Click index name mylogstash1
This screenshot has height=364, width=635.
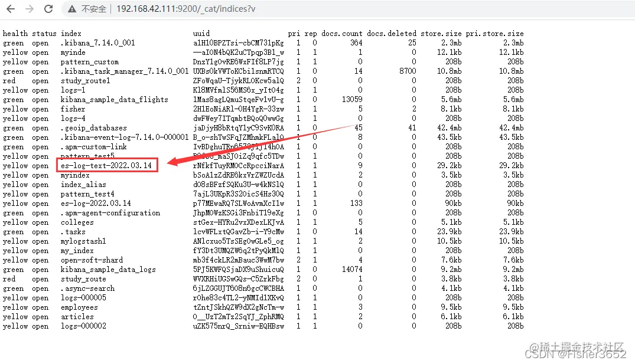point(83,241)
